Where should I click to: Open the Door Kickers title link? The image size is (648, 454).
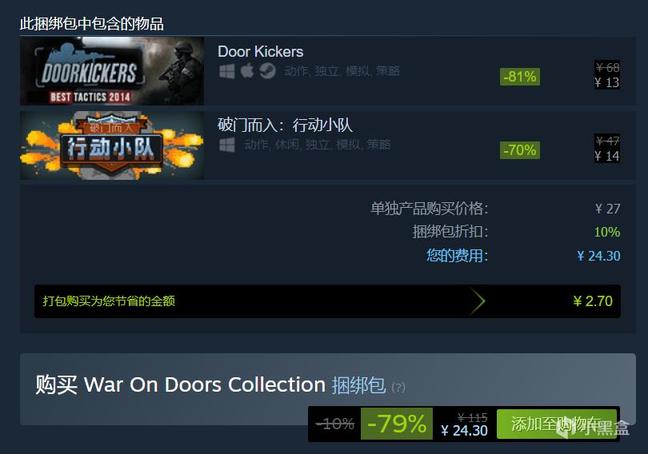260,52
